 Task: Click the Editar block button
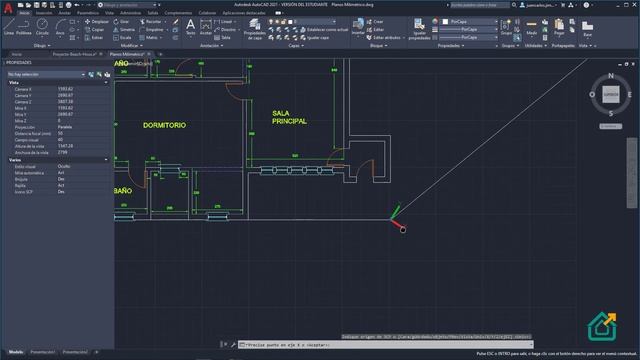pos(376,30)
